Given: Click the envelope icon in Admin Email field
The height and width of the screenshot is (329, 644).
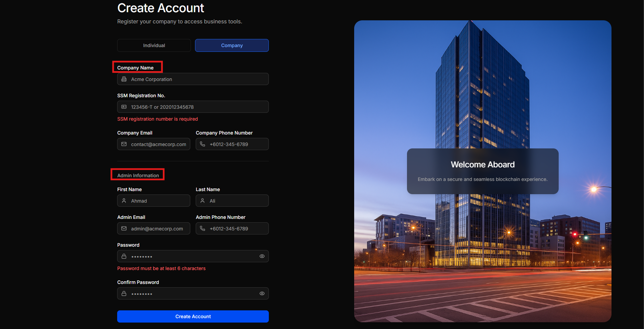Looking at the screenshot, I should pyautogui.click(x=124, y=228).
